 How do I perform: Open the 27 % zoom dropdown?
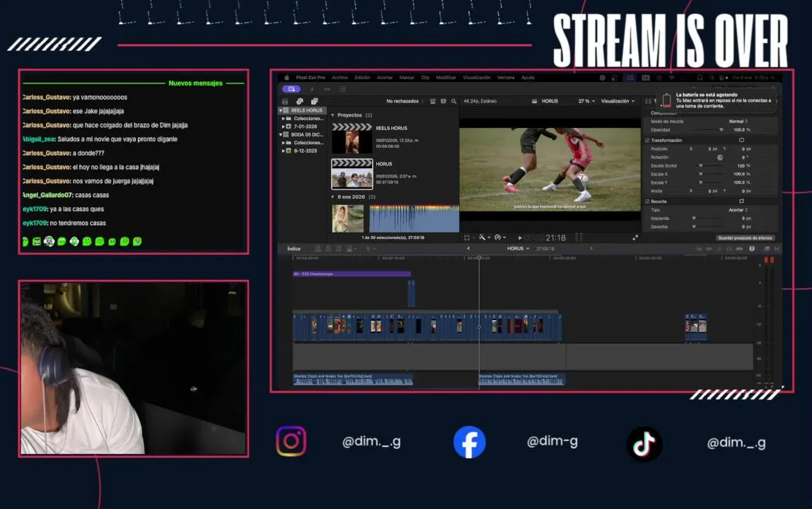pyautogui.click(x=586, y=102)
